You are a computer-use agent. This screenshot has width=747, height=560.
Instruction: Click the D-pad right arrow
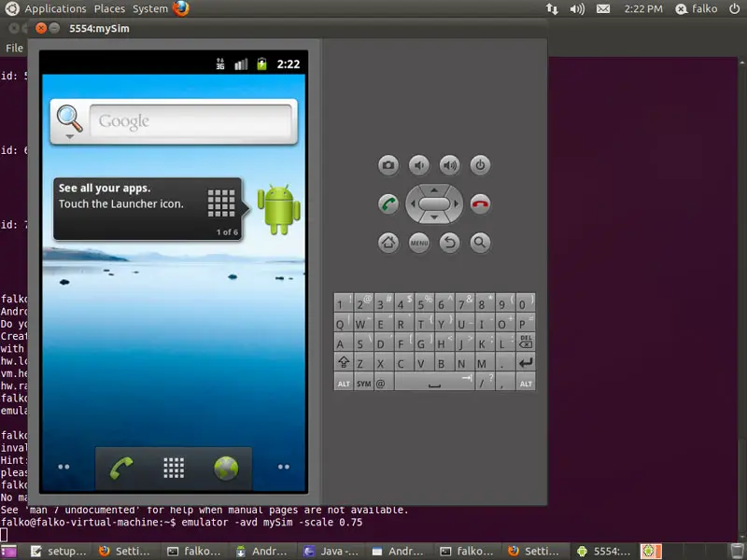click(456, 203)
